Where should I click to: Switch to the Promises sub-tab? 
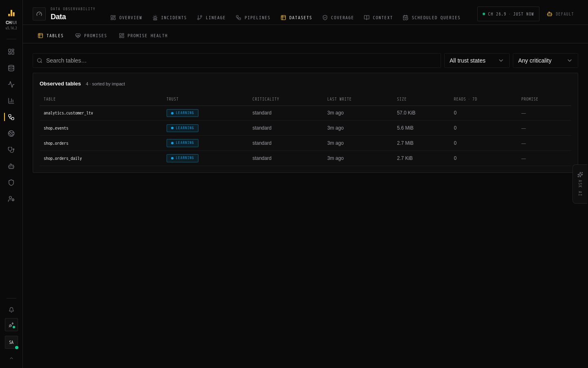click(91, 36)
